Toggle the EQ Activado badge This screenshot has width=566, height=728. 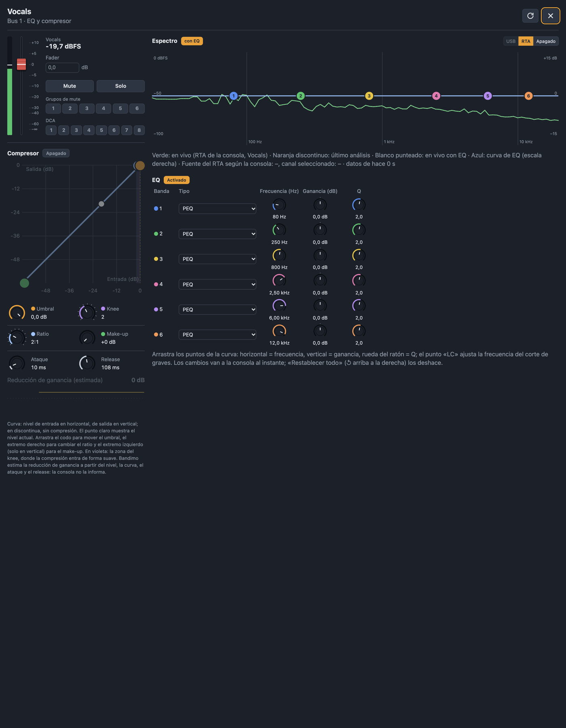pyautogui.click(x=177, y=180)
